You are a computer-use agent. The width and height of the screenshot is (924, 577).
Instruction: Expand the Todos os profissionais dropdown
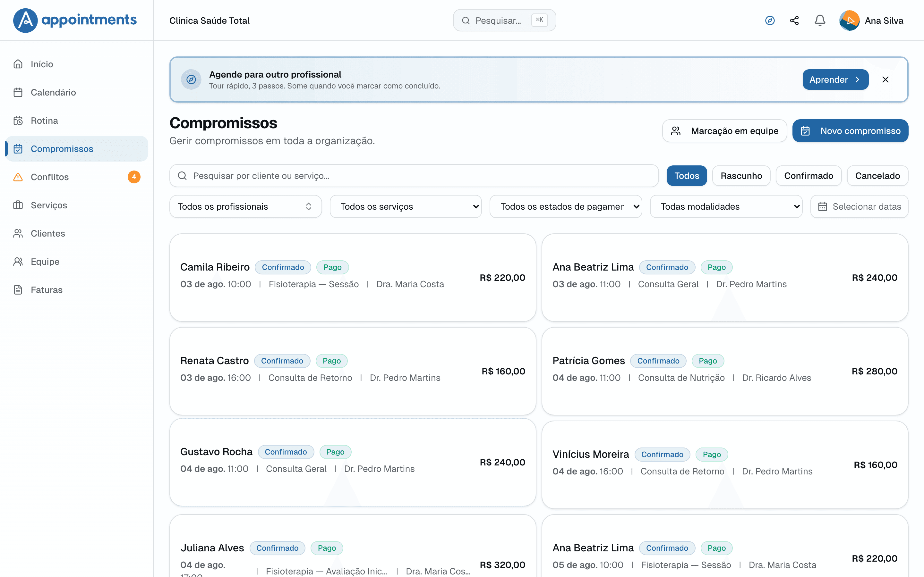point(245,206)
